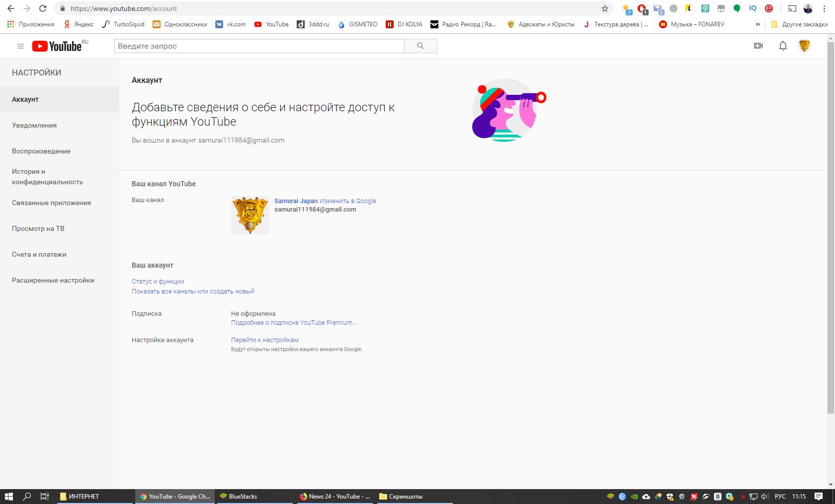Click the Chrome cast icon in toolbar
835x504 pixels.
click(792, 8)
